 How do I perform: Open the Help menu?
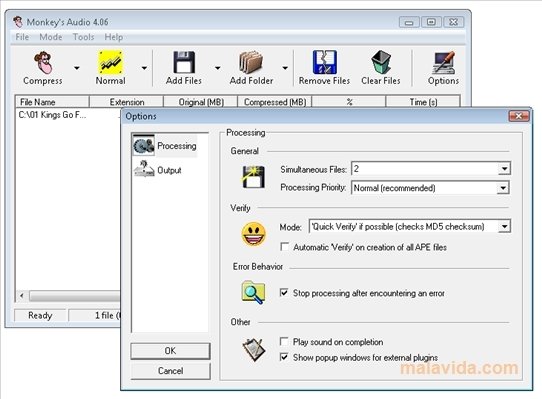pyautogui.click(x=114, y=37)
